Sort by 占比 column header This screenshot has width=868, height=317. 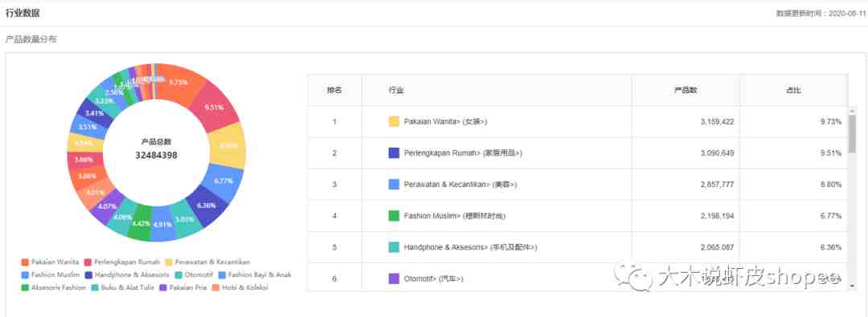(x=793, y=90)
